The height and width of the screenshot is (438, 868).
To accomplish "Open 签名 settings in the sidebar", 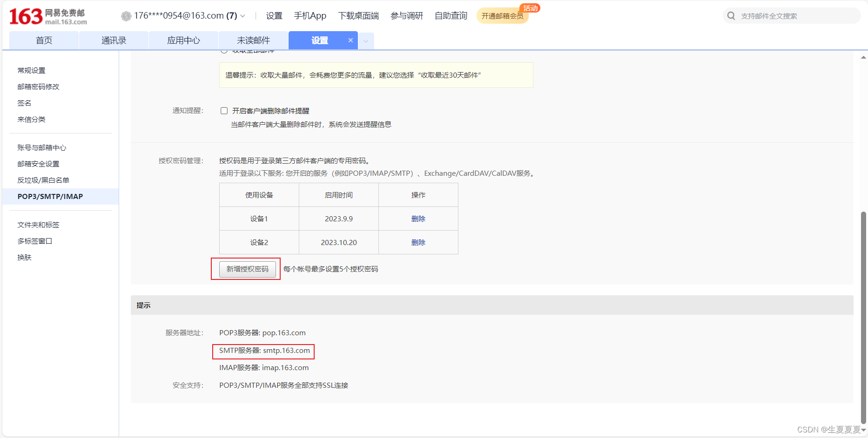I will (x=25, y=103).
